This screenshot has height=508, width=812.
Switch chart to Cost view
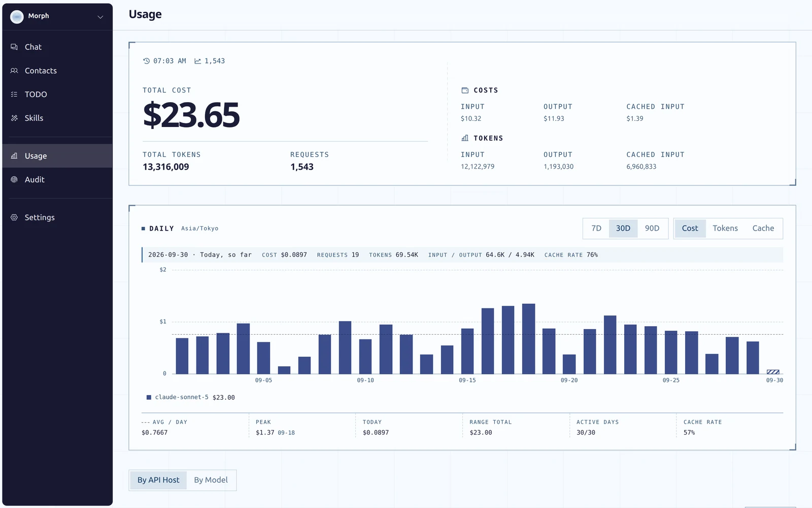point(690,229)
